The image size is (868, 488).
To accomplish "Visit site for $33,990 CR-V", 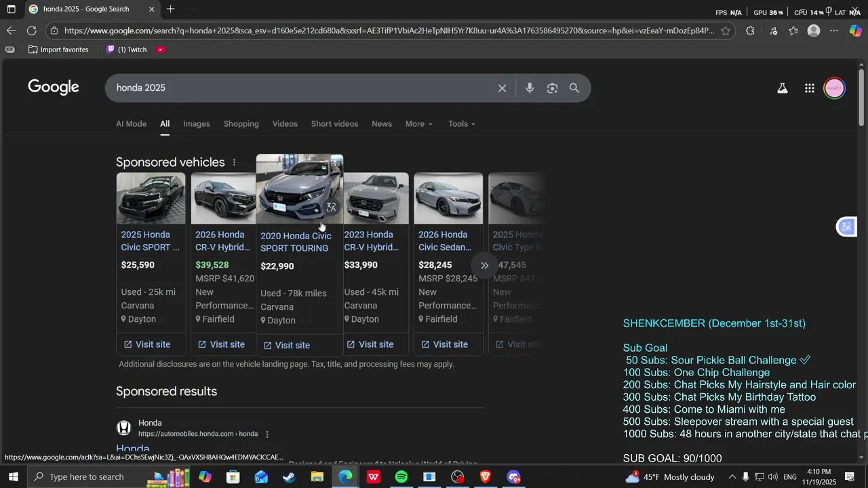I will click(370, 344).
